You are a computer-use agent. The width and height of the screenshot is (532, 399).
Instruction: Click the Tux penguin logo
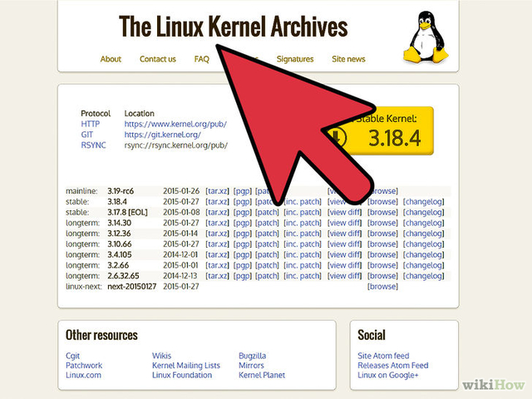426,37
